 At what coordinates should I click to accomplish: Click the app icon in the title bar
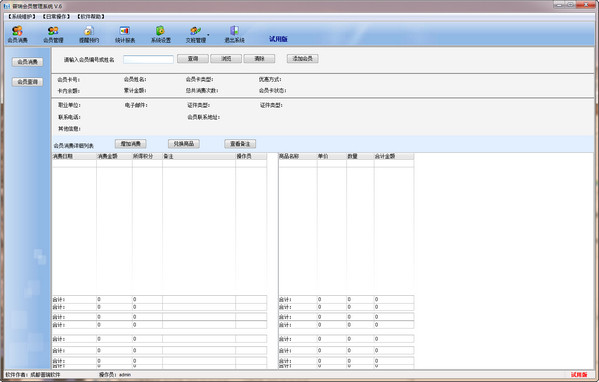[x=7, y=6]
